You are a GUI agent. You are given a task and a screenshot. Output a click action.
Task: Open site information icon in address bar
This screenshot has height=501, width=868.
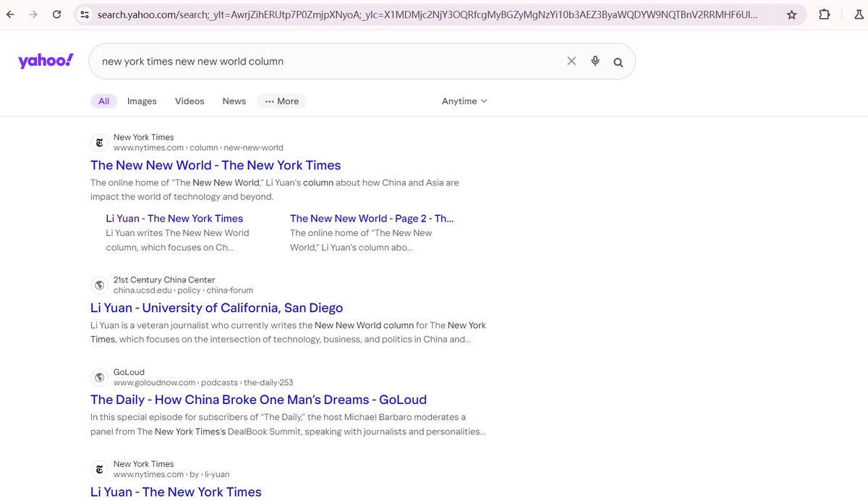(x=85, y=14)
